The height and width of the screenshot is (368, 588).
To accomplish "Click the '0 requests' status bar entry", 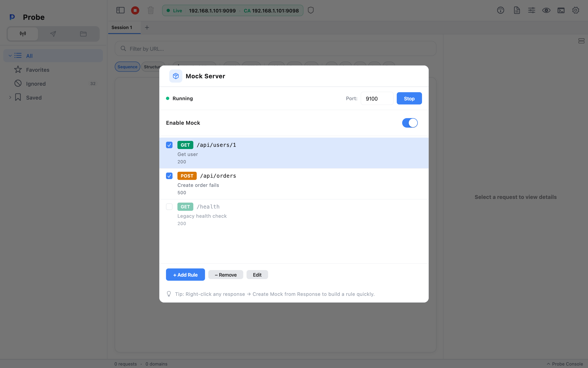I will (x=126, y=364).
